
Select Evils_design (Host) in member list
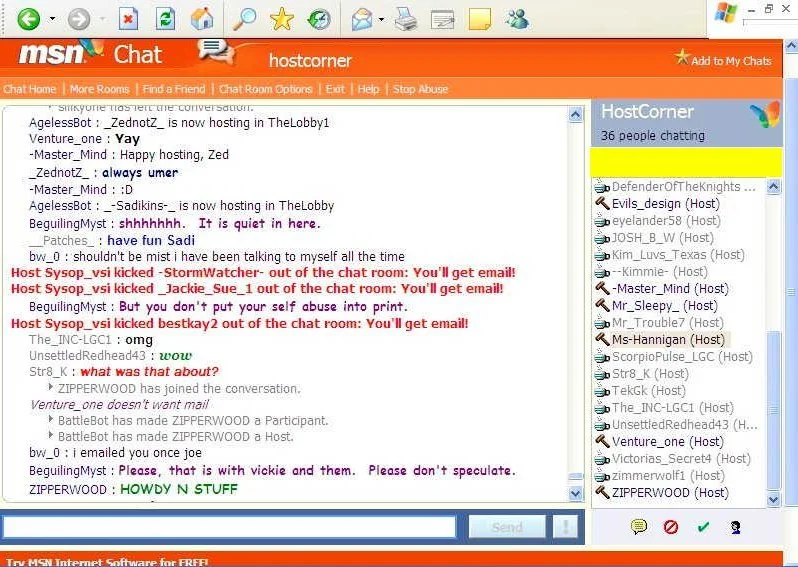[x=666, y=204]
